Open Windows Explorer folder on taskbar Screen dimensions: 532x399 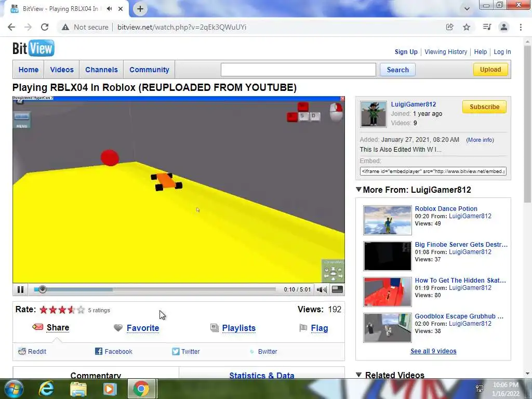pyautogui.click(x=78, y=389)
